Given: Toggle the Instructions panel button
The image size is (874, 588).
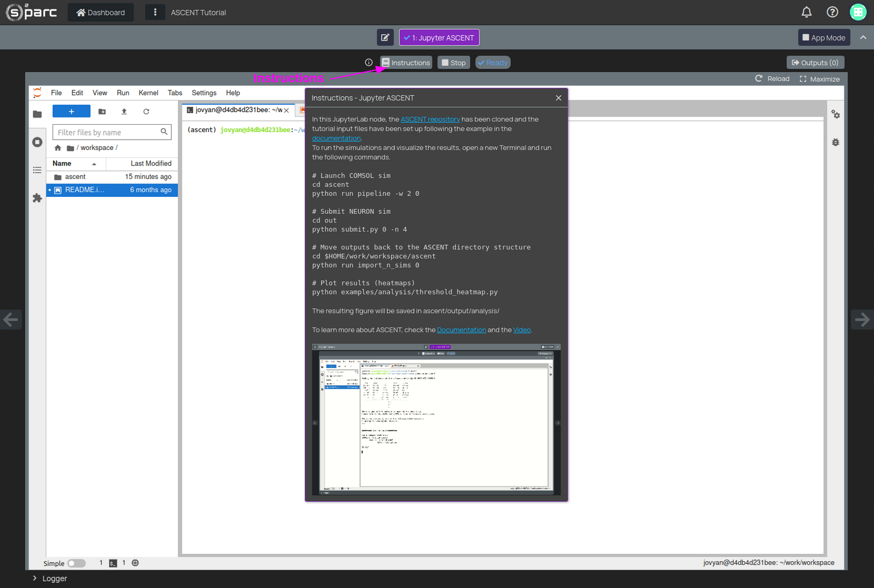Looking at the screenshot, I should coord(406,63).
